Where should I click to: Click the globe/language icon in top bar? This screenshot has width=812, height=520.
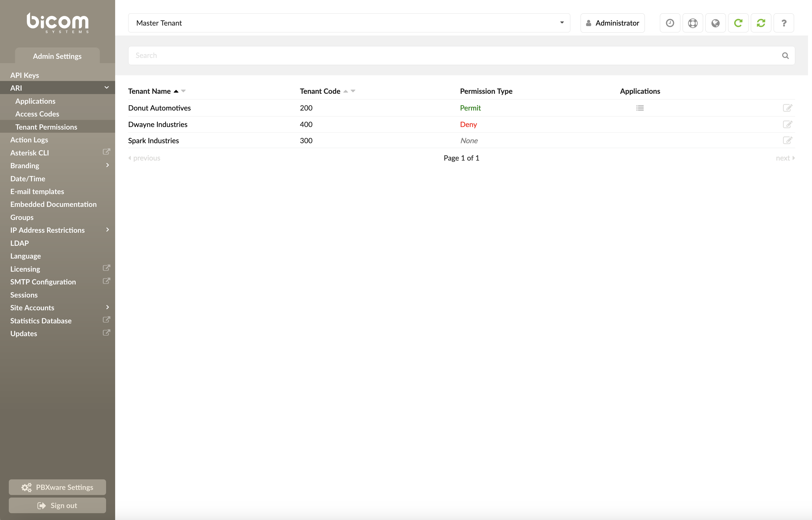[x=716, y=23]
